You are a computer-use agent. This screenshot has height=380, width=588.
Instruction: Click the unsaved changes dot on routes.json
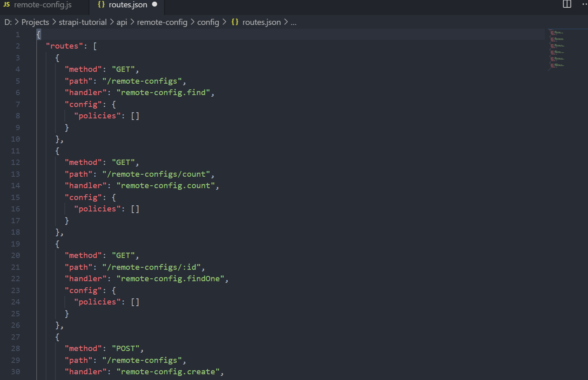(x=154, y=4)
